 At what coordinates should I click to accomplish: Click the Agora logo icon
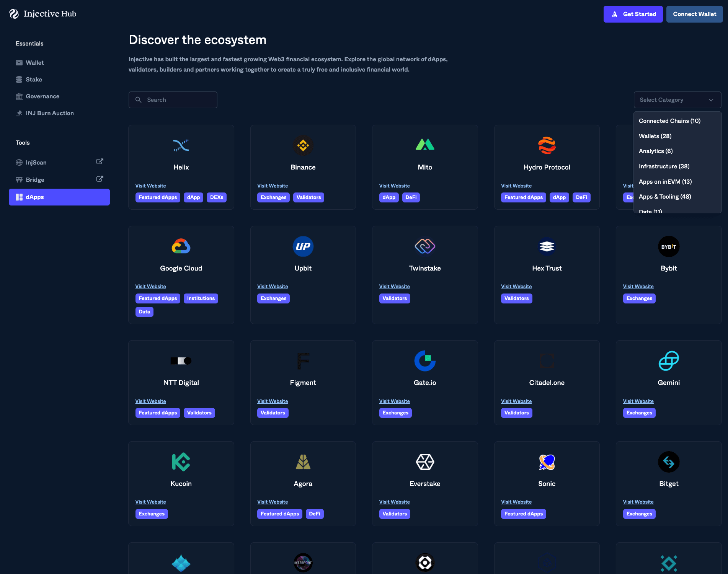303,462
